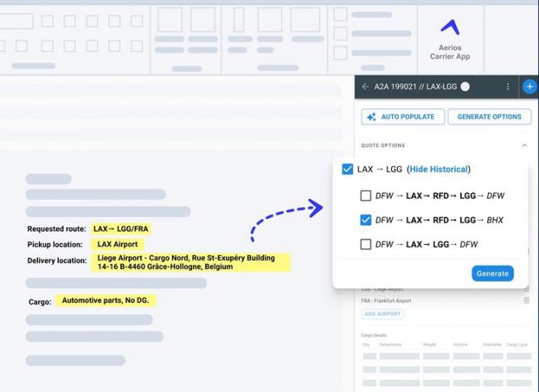Click the Hide Historical link
Screen dimensions: 539x392
pyautogui.click(x=439, y=169)
